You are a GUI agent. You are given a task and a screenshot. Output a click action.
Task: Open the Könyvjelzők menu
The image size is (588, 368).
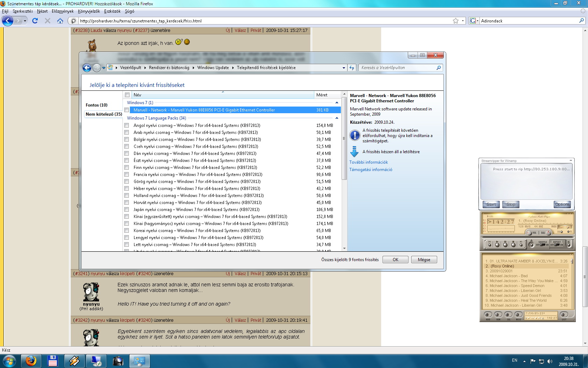click(89, 11)
